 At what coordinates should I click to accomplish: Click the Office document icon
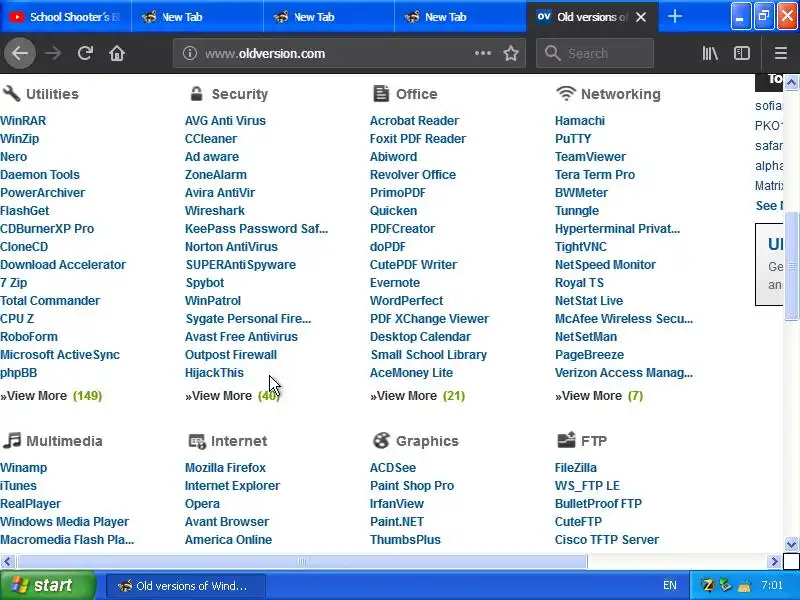(x=381, y=93)
